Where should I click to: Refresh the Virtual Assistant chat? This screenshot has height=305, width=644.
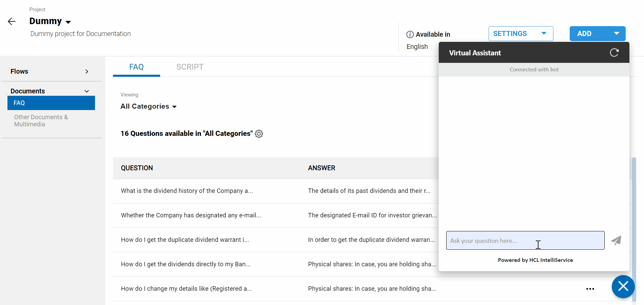(614, 53)
